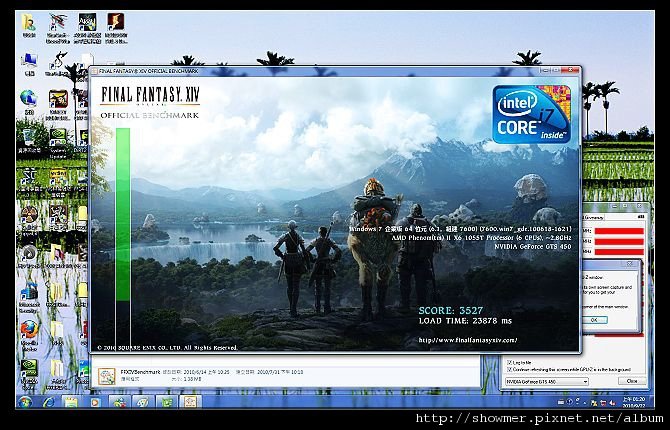
Task: Close the GPU-Z screenshot dialog with its X
Action: tap(630, 264)
